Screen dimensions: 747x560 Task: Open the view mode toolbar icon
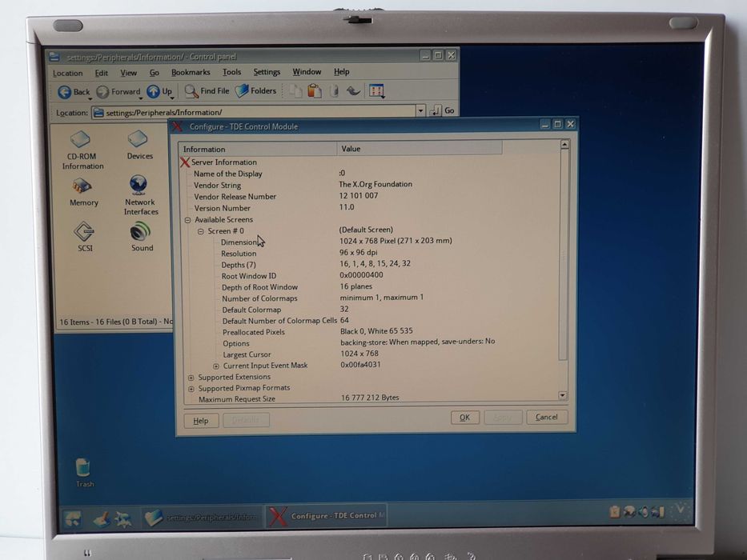[x=376, y=90]
